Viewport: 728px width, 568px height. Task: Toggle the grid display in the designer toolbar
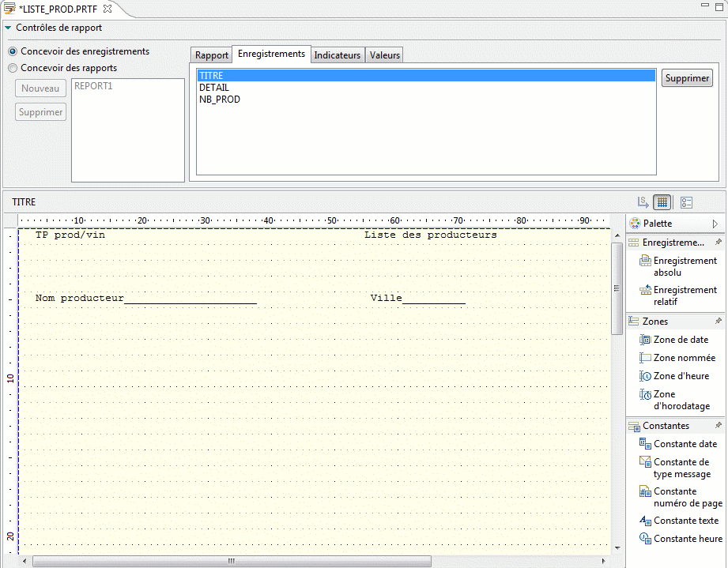pyautogui.click(x=662, y=201)
